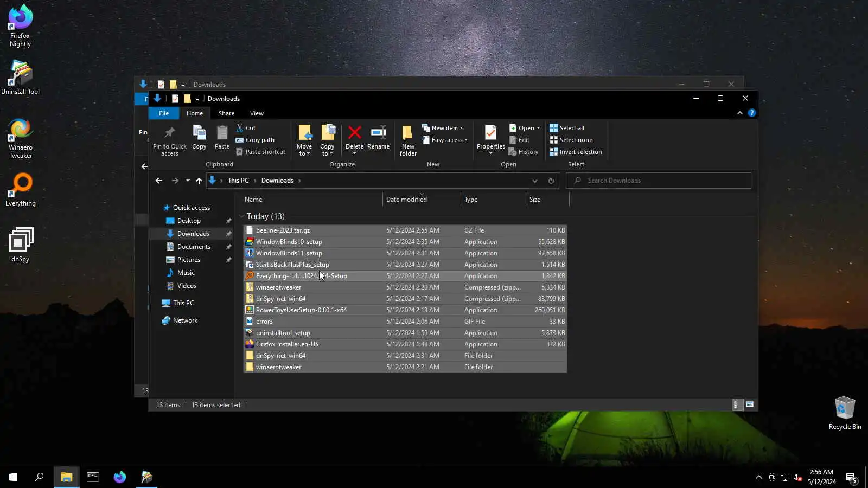Select the Recycle Bin icon
Image resolution: width=868 pixels, height=488 pixels.
(x=845, y=413)
